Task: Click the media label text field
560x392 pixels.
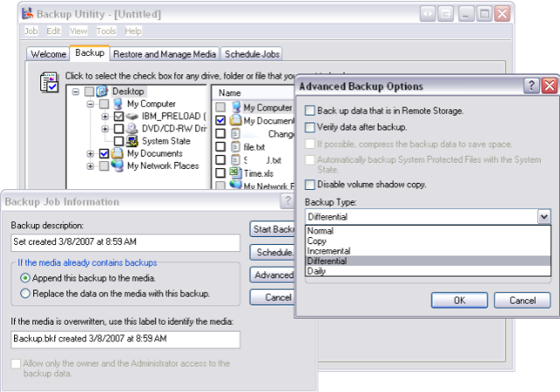Action: point(125,339)
